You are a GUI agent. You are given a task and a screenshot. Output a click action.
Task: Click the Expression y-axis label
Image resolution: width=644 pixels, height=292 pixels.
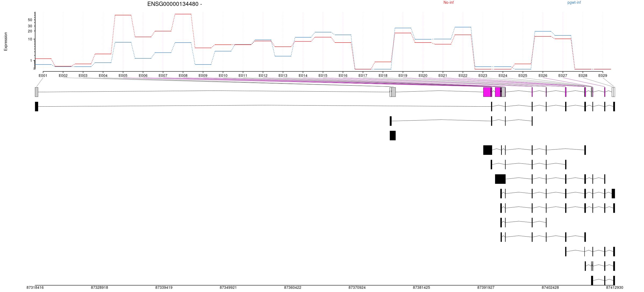coord(6,42)
